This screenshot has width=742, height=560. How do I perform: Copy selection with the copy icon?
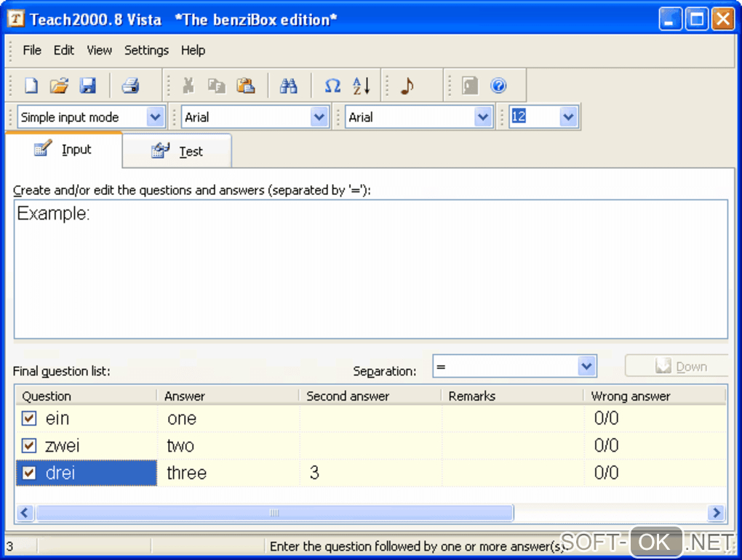[x=217, y=86]
